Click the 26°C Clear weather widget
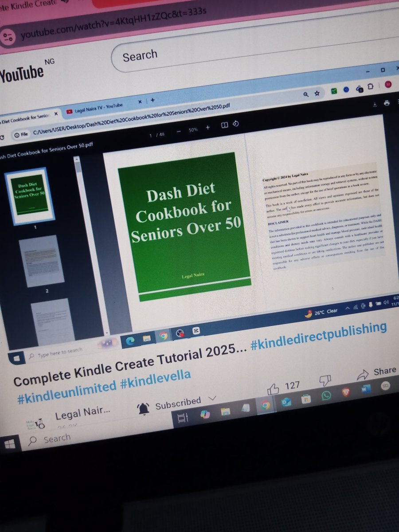The width and height of the screenshot is (399, 532). (x=321, y=312)
